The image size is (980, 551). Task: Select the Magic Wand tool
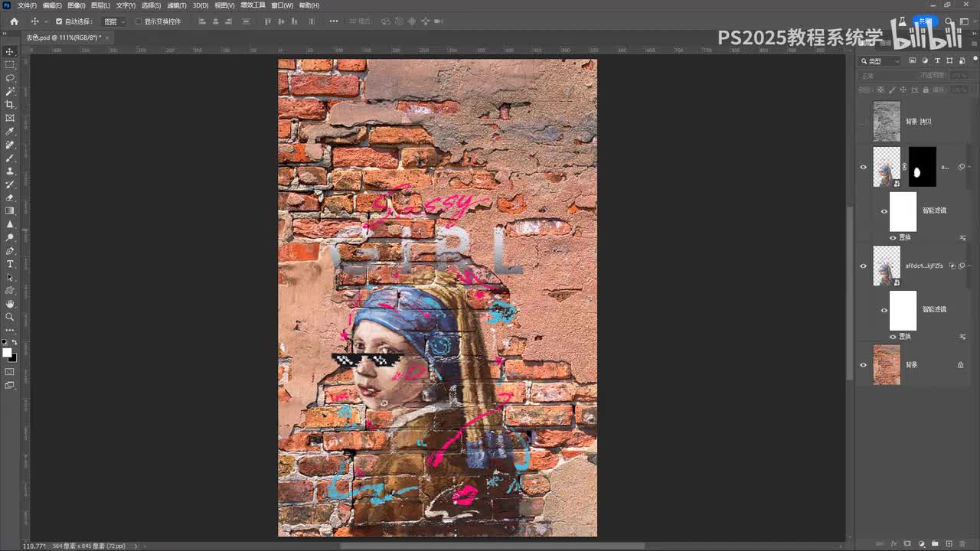[10, 91]
